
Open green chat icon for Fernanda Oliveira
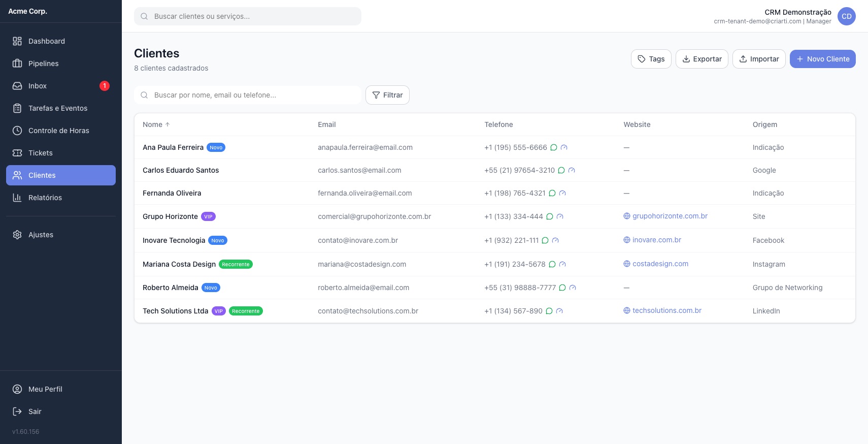click(x=552, y=193)
